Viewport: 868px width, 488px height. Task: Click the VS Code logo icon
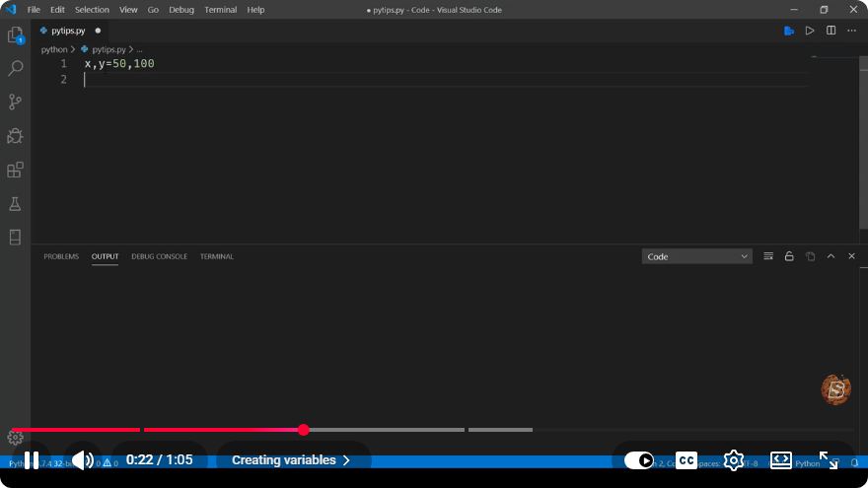point(11,10)
